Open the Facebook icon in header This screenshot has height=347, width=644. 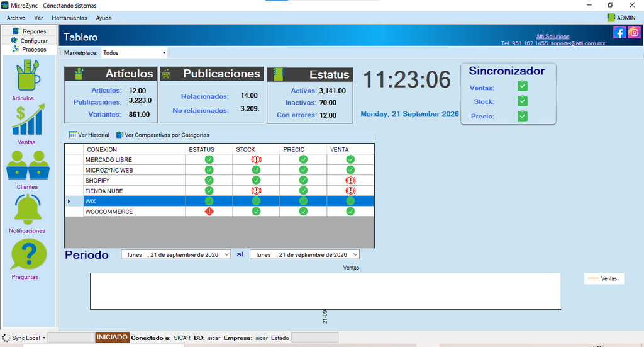(x=619, y=33)
